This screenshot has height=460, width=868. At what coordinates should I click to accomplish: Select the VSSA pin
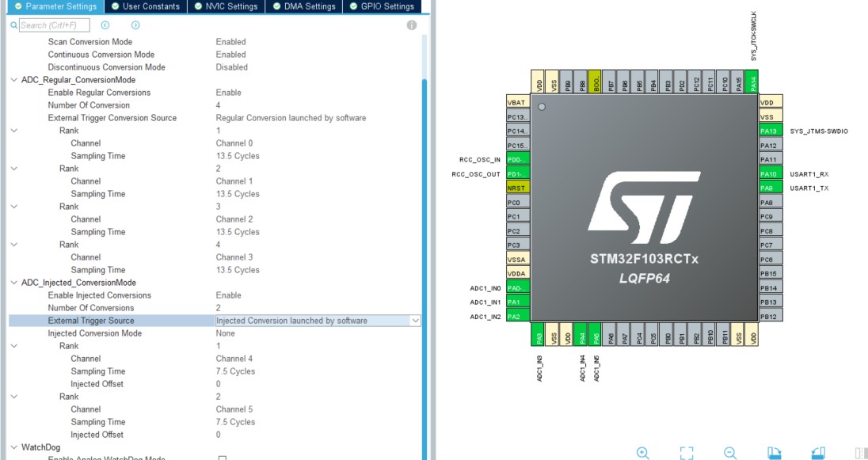pyautogui.click(x=518, y=259)
